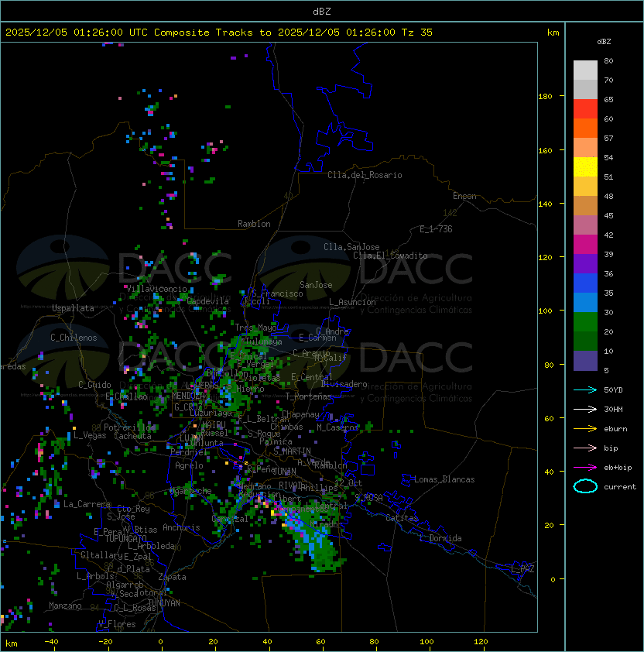Click the 30HM white arrow legend icon

[x=585, y=409]
